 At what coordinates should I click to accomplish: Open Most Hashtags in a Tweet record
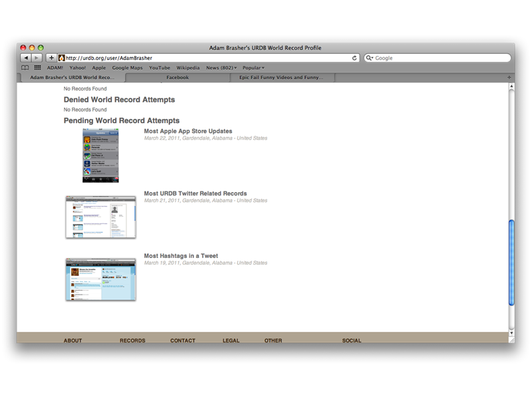181,256
